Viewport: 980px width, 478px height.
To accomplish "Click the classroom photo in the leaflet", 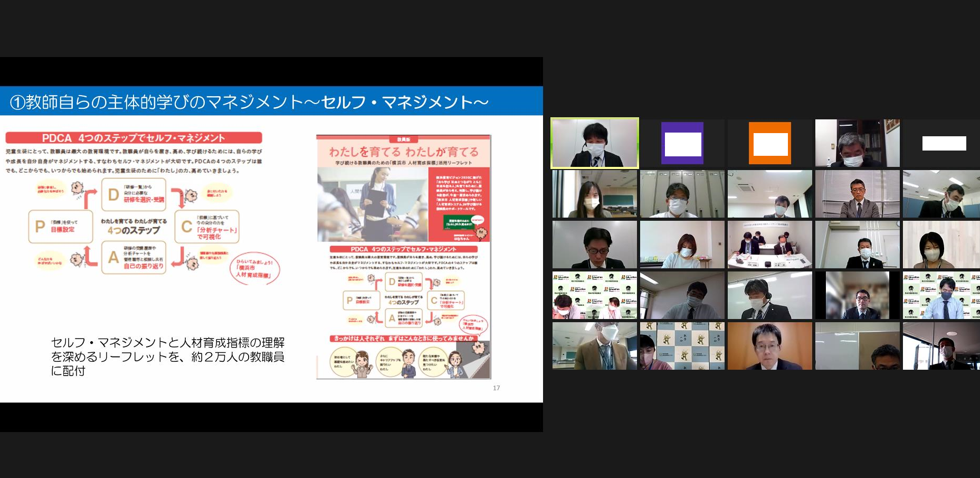I will click(x=373, y=204).
